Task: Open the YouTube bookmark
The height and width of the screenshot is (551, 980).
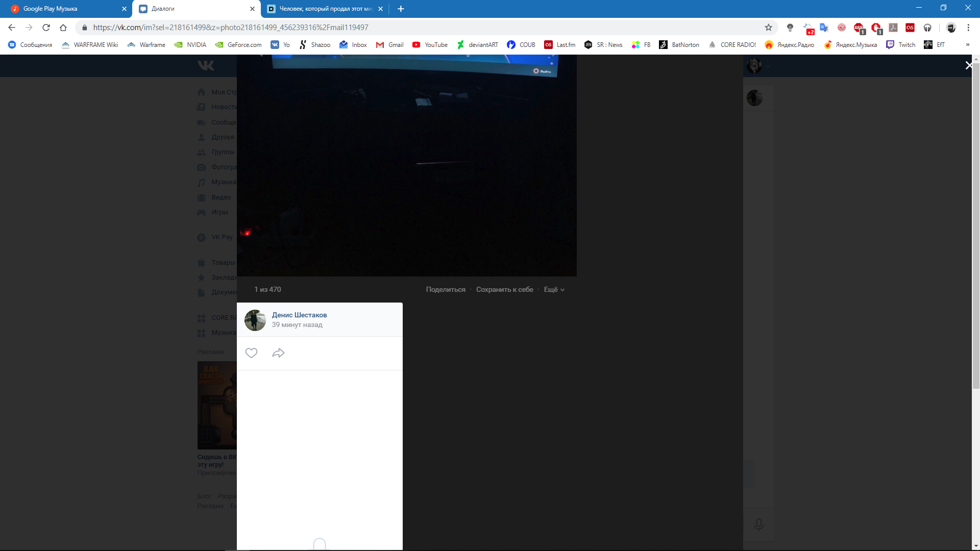Action: point(430,45)
